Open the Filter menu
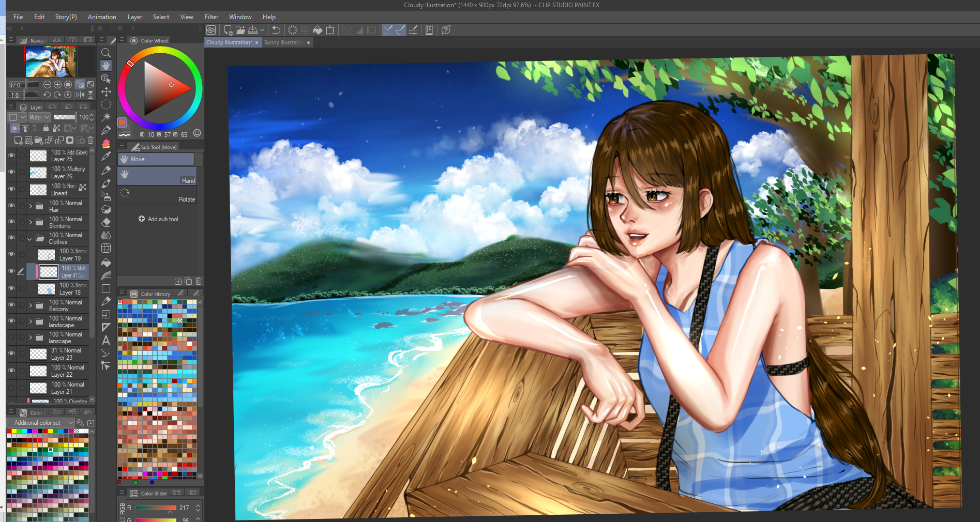980x522 pixels. pyautogui.click(x=211, y=17)
